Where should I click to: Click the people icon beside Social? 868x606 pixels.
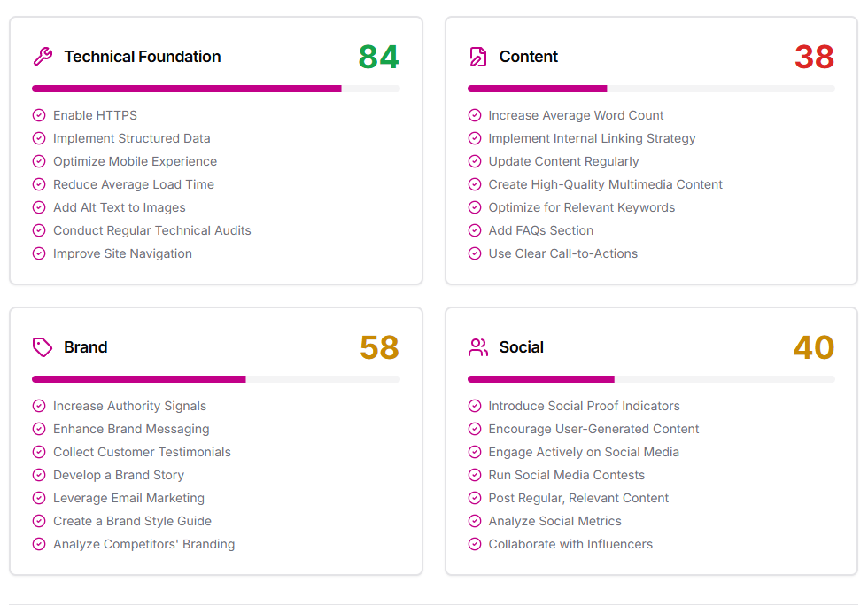tap(478, 347)
